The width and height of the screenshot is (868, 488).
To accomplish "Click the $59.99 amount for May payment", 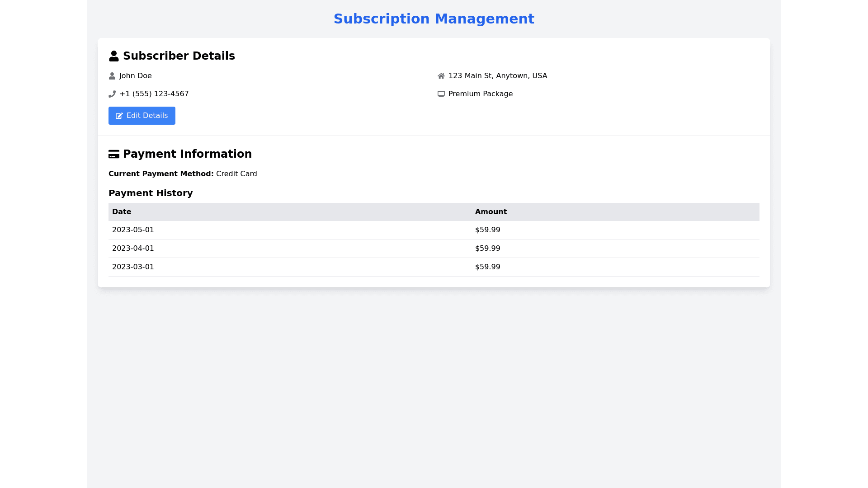I will click(x=487, y=230).
